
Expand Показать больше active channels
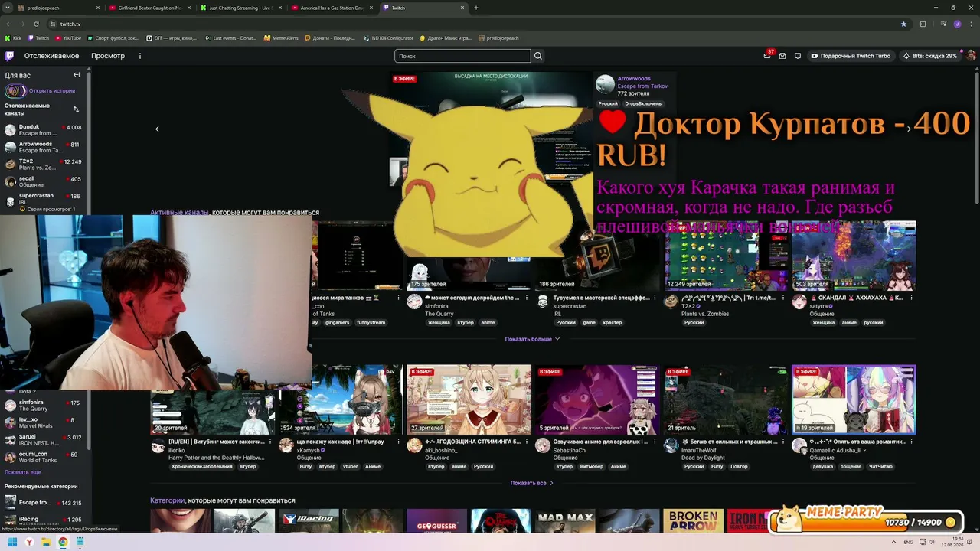tap(532, 339)
